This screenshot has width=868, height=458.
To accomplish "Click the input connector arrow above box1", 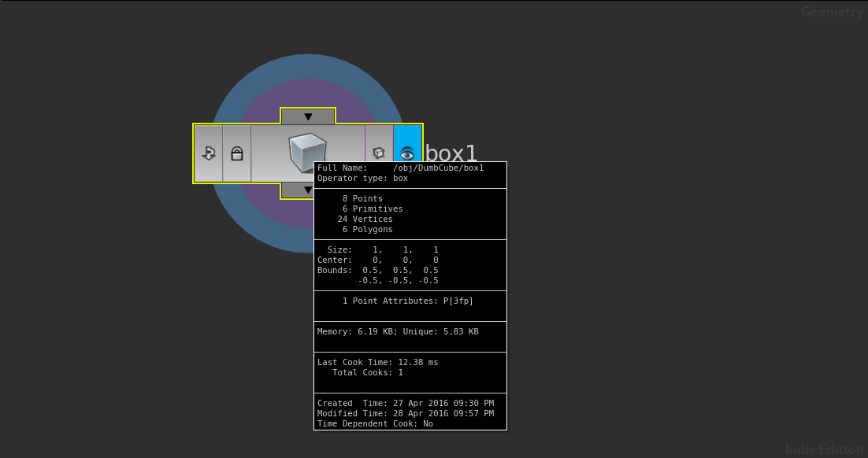I will pyautogui.click(x=308, y=116).
